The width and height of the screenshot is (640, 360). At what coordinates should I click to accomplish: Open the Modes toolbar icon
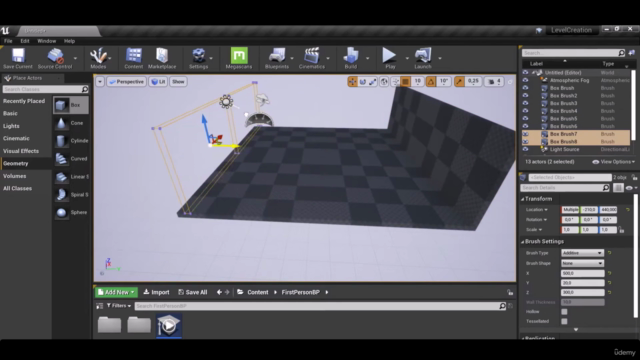(x=98, y=58)
